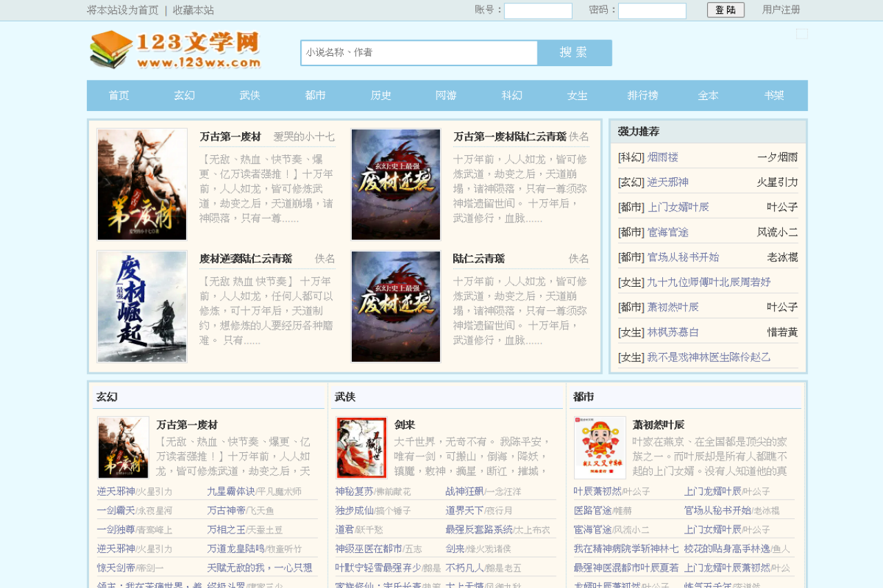Click the 将本站设为首页 link

coord(123,10)
